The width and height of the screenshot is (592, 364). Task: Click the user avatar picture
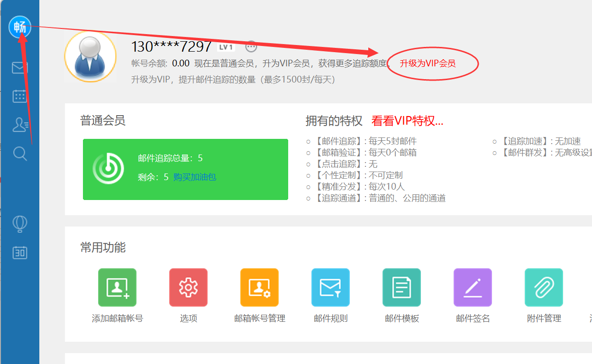click(x=90, y=56)
